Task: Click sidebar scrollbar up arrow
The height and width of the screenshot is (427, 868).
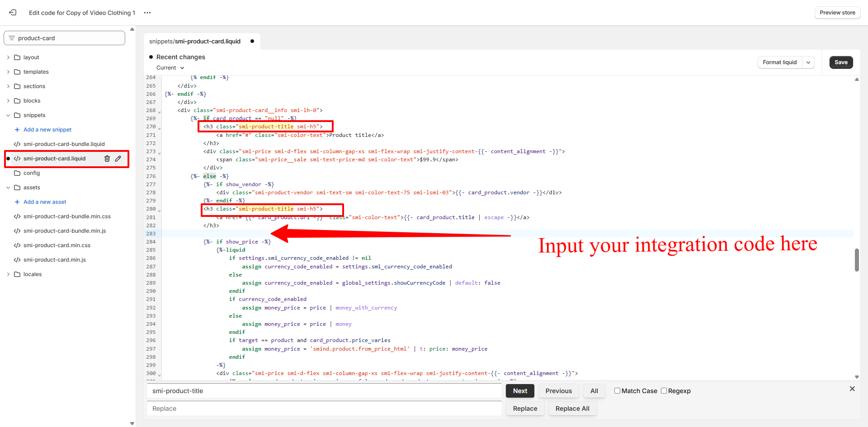Action: click(x=132, y=29)
